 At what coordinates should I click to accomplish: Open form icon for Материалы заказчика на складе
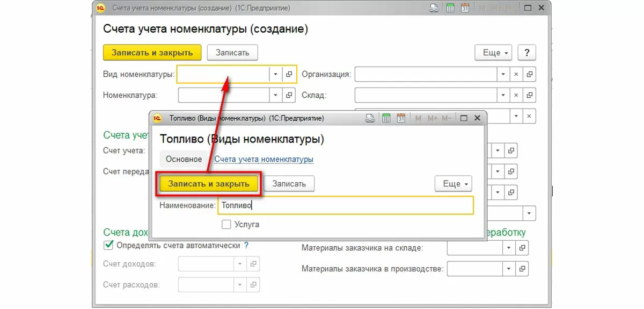coord(522,248)
